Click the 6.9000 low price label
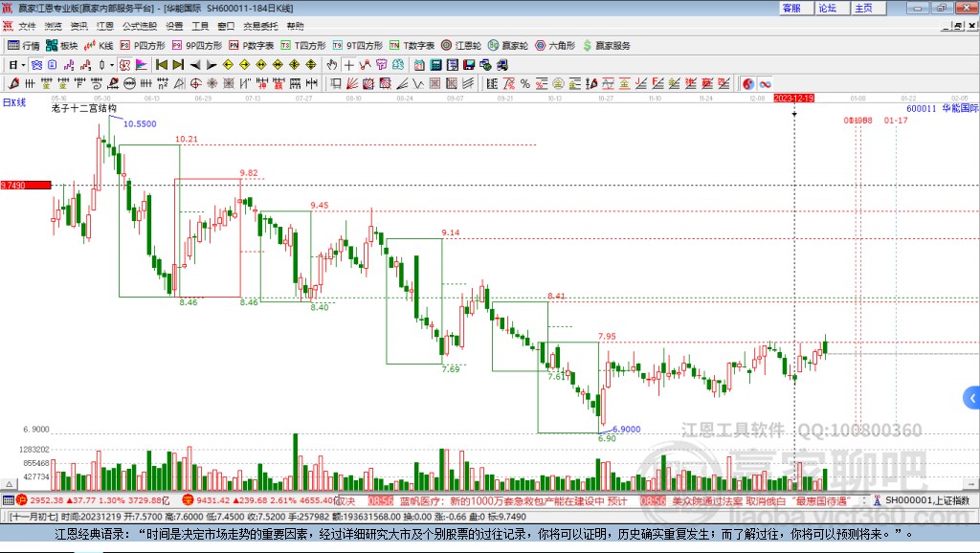The width and height of the screenshot is (980, 553). tap(626, 429)
